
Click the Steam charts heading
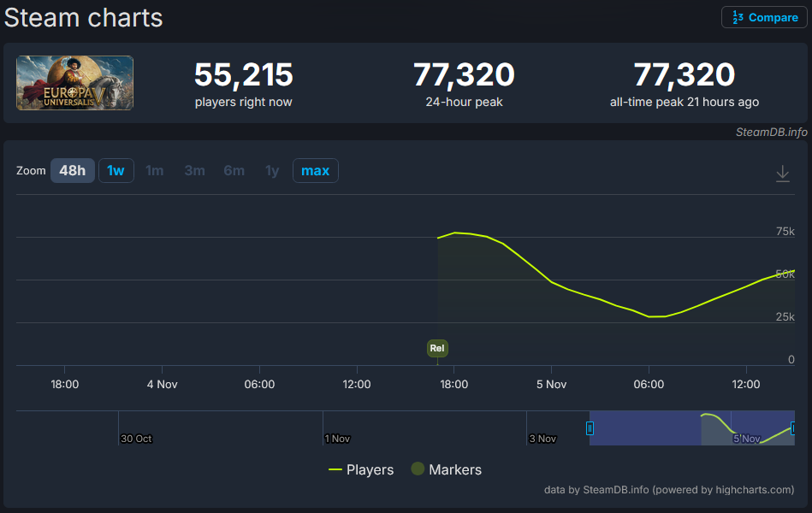83,18
